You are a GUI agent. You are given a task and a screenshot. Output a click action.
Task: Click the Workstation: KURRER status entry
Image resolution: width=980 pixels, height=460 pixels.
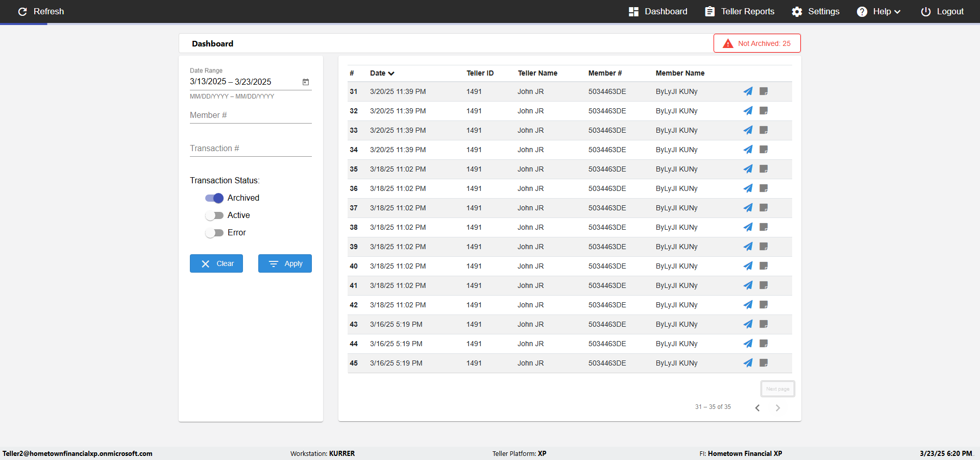pyautogui.click(x=323, y=453)
